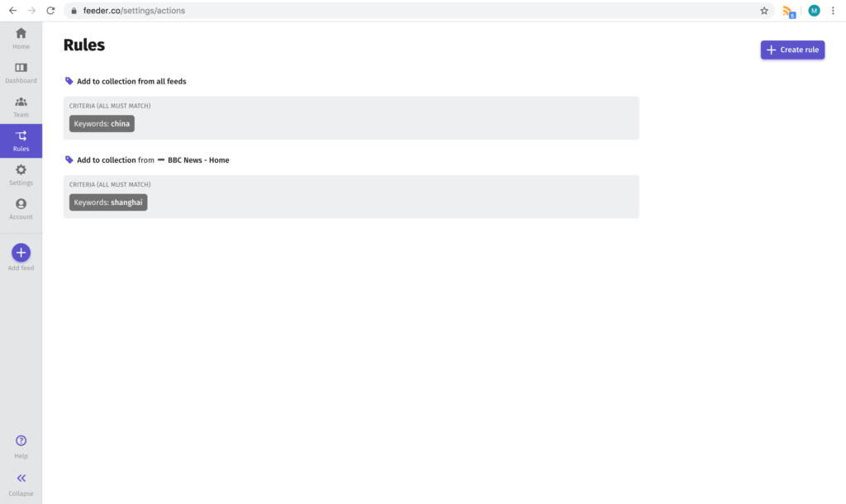Click the BBC News feed favicon
This screenshot has width=846, height=504.
(161, 159)
